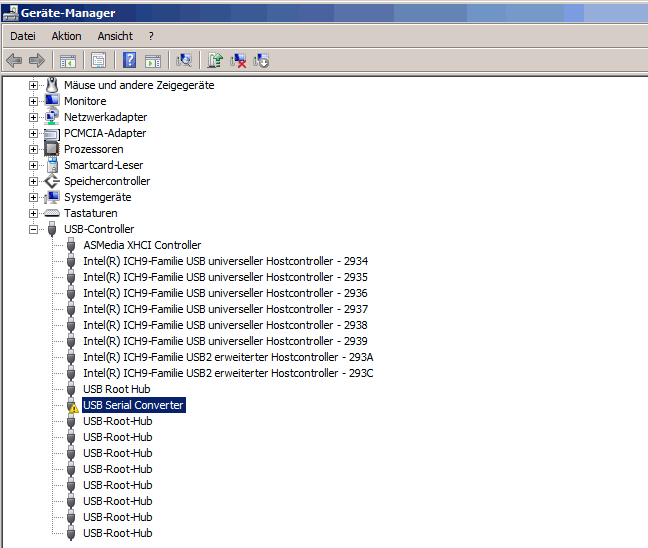
Task: Expand the Netzwerkadapter node
Action: [x=33, y=117]
